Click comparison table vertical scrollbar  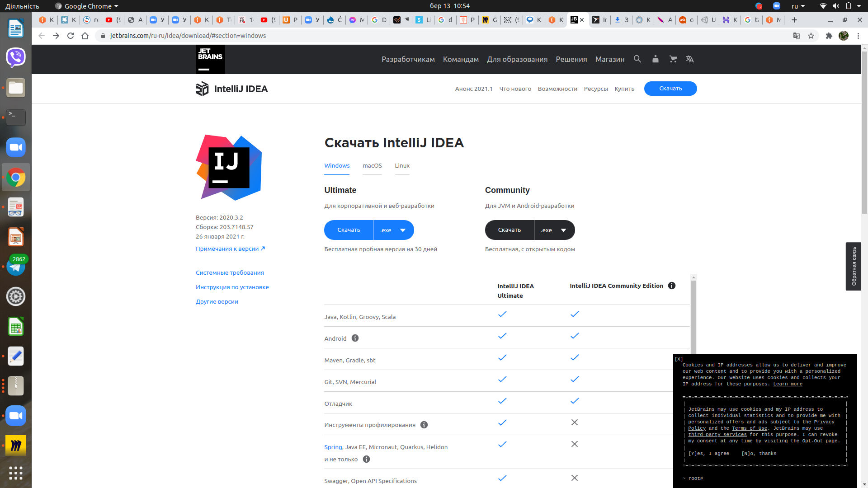tap(693, 316)
